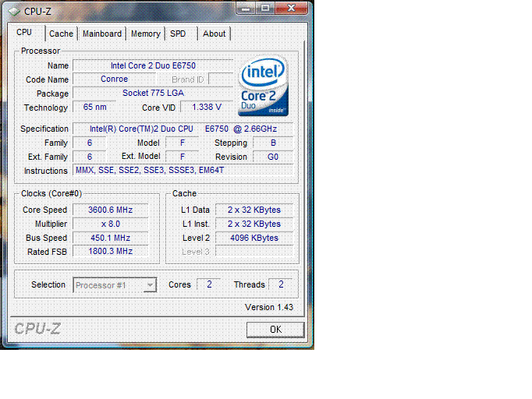The width and height of the screenshot is (532, 399).
Task: Close the CPU-Z window
Action: tap(291, 8)
